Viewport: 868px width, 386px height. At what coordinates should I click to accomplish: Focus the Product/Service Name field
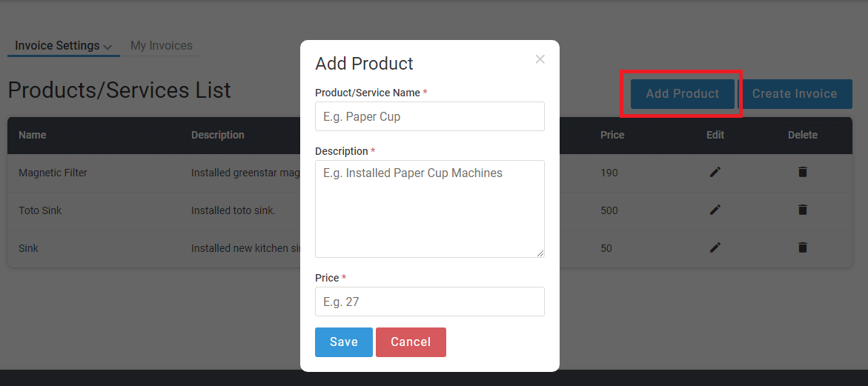(430, 116)
